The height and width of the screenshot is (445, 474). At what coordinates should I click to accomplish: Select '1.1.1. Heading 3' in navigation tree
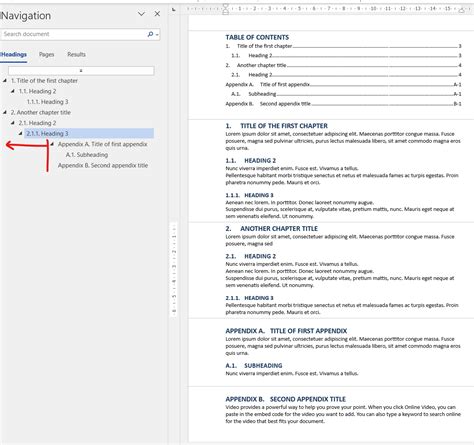point(47,102)
